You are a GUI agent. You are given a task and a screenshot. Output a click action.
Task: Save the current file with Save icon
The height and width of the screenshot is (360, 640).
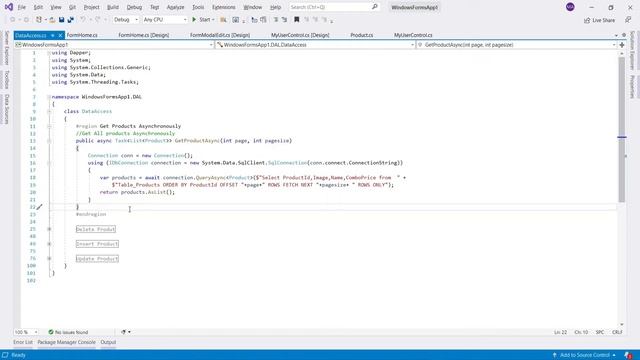click(62, 20)
